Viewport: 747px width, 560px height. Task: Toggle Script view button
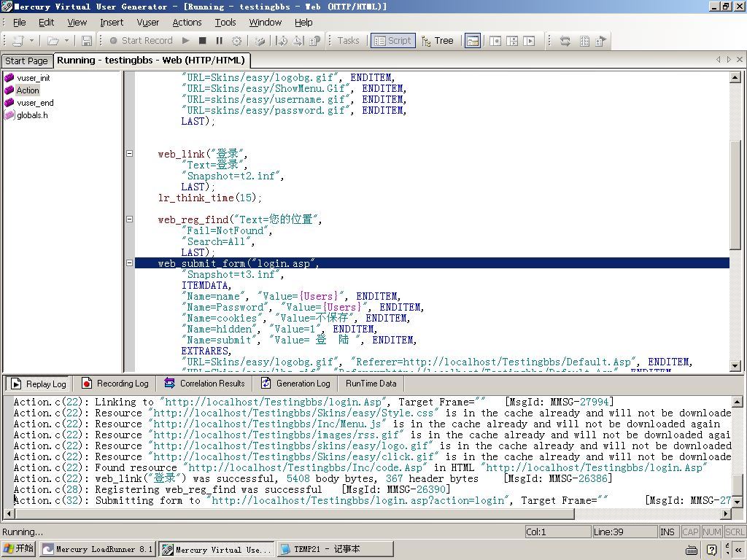[392, 41]
